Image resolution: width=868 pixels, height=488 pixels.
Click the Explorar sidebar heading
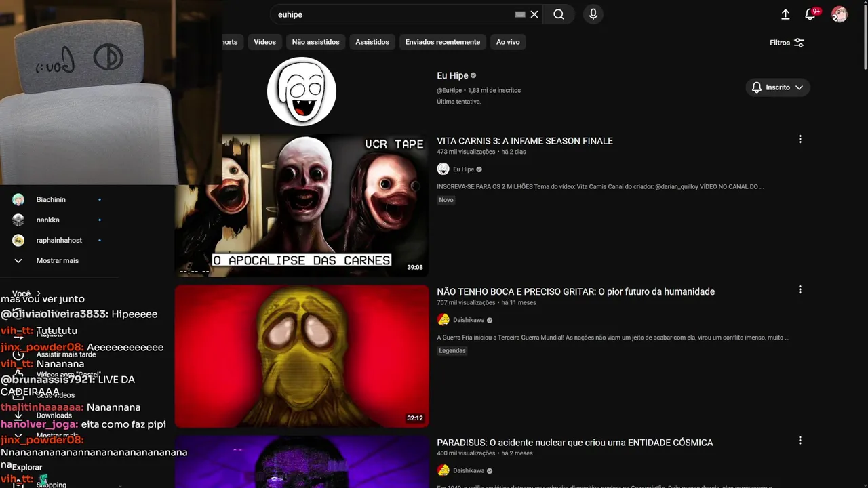[x=27, y=467]
